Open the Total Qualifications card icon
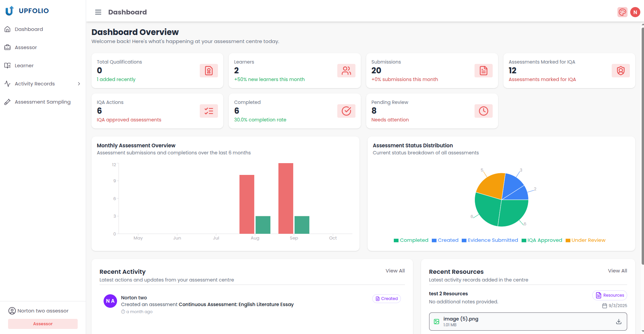Image resolution: width=644 pixels, height=334 pixels. pos(209,71)
